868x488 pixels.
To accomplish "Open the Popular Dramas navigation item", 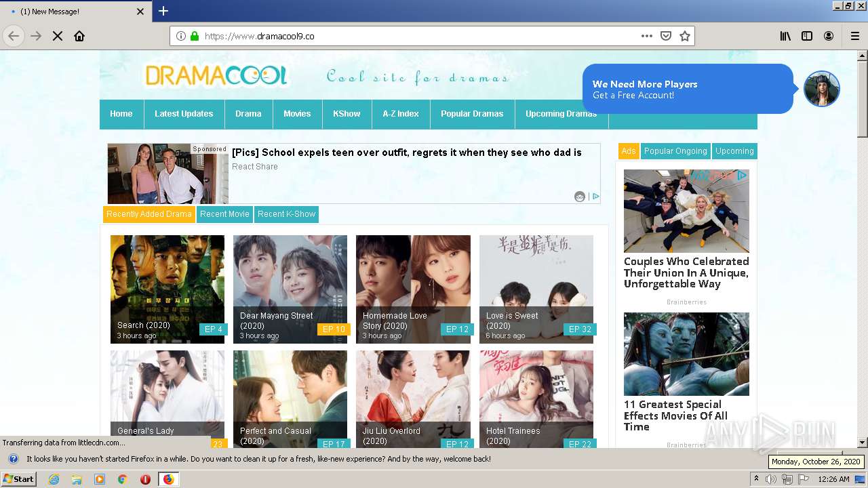I will pos(472,114).
